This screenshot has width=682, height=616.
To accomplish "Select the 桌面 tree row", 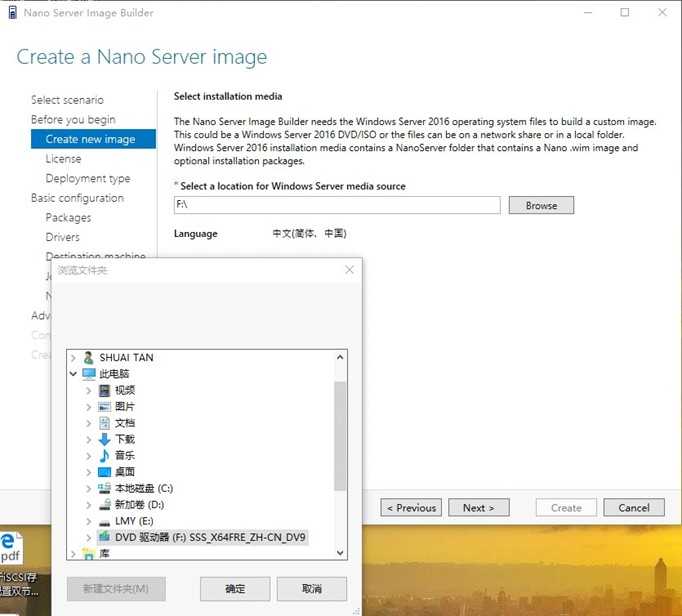I will click(125, 472).
